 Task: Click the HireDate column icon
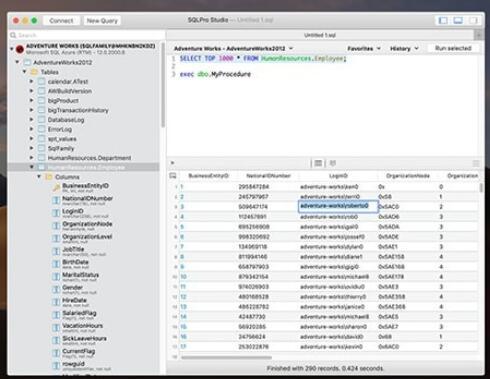56,302
